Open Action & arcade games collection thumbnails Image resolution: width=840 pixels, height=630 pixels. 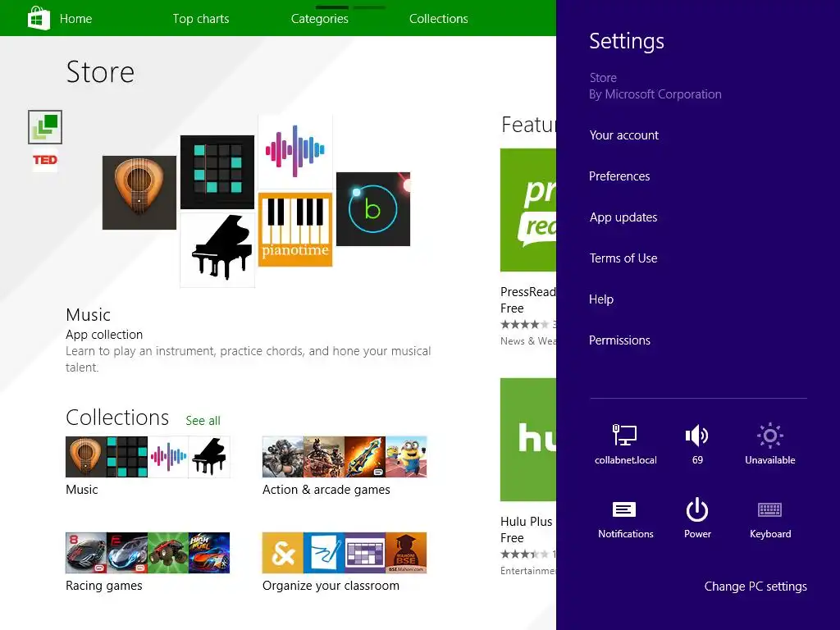point(345,457)
